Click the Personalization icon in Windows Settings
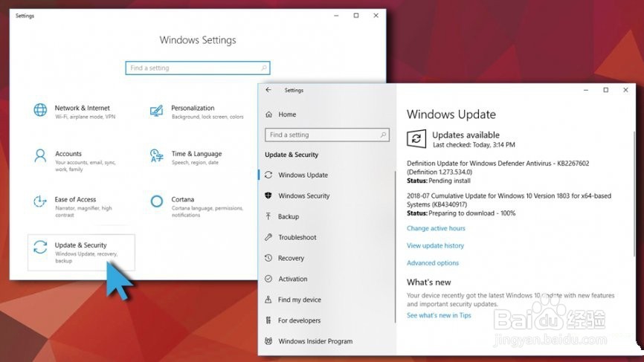 (156, 111)
